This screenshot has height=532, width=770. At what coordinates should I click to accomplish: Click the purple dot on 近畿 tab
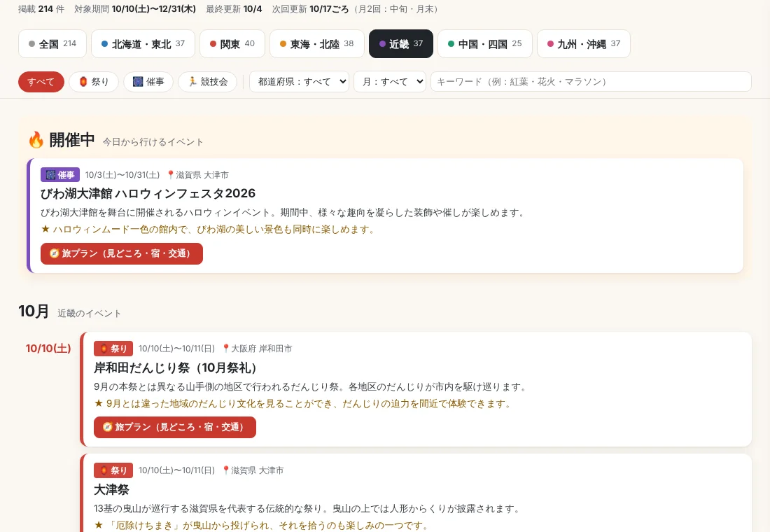point(382,44)
